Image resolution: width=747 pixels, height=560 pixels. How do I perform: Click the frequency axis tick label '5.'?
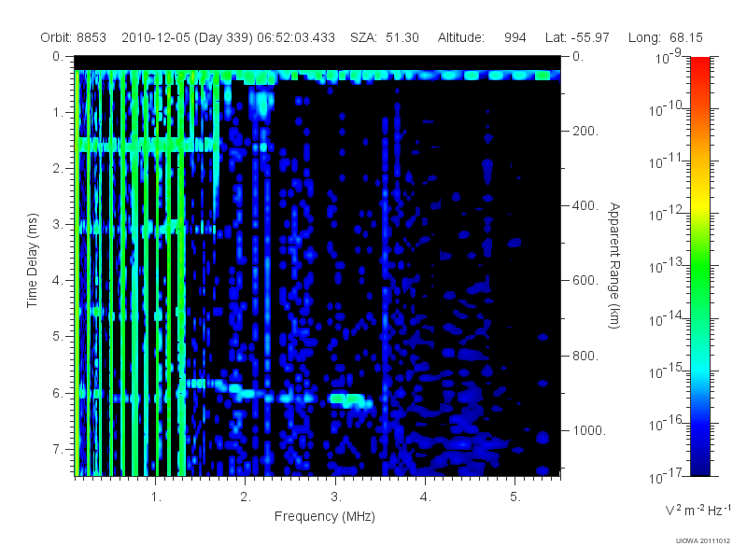[x=515, y=497]
